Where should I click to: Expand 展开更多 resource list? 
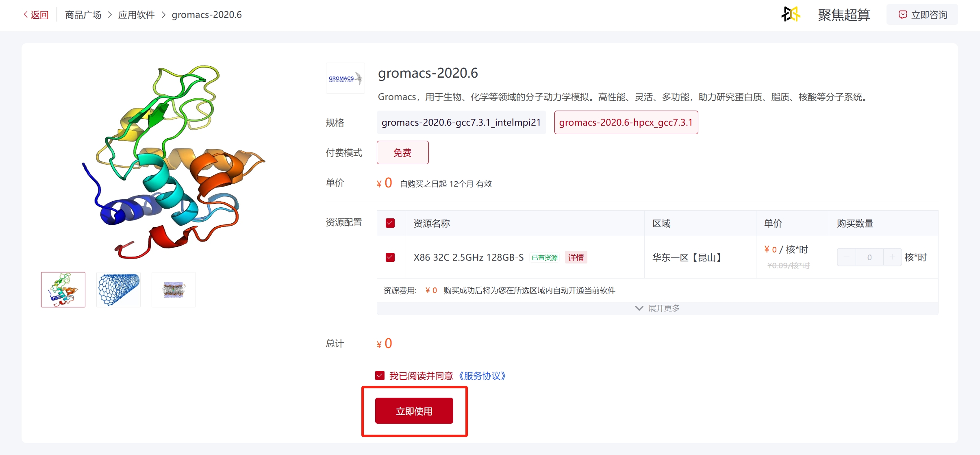tap(657, 308)
